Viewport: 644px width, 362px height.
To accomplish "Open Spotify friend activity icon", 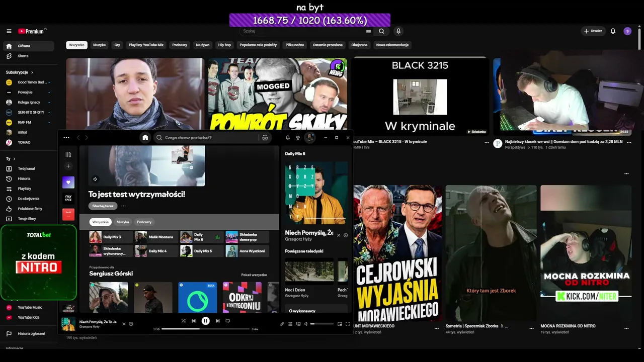I will pyautogui.click(x=298, y=137).
